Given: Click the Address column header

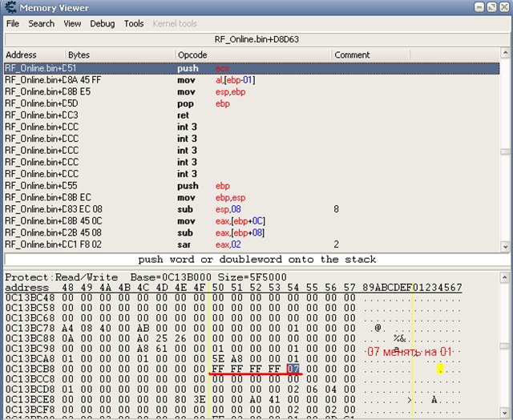Looking at the screenshot, I should (34, 55).
